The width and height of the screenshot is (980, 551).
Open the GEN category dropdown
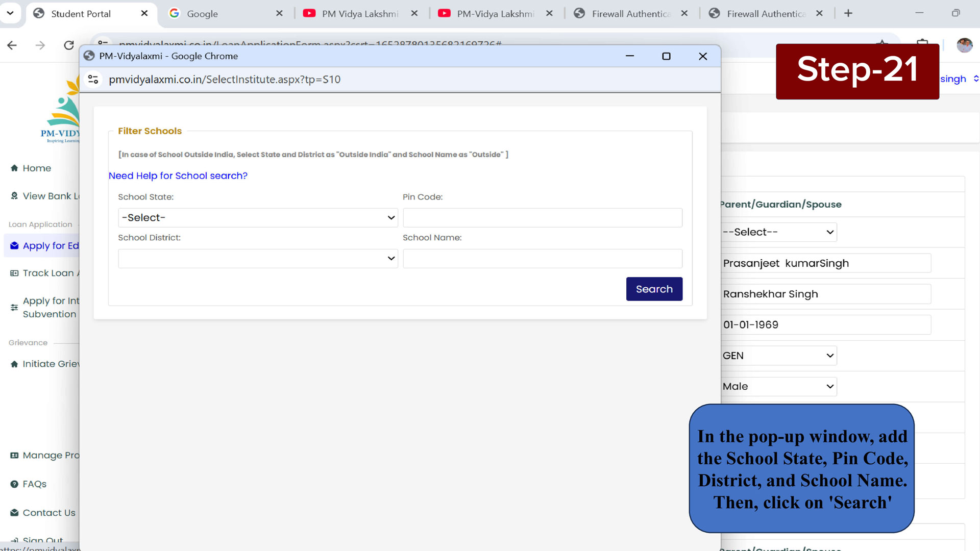(x=779, y=356)
